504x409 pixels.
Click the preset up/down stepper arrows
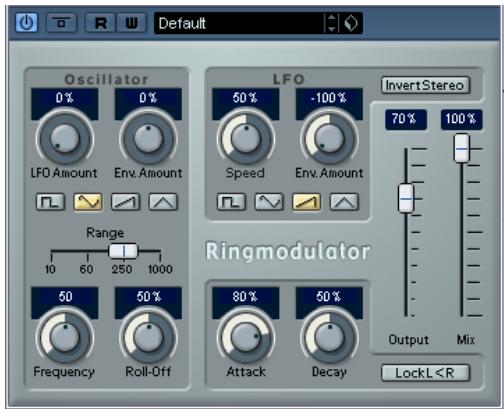pos(331,23)
